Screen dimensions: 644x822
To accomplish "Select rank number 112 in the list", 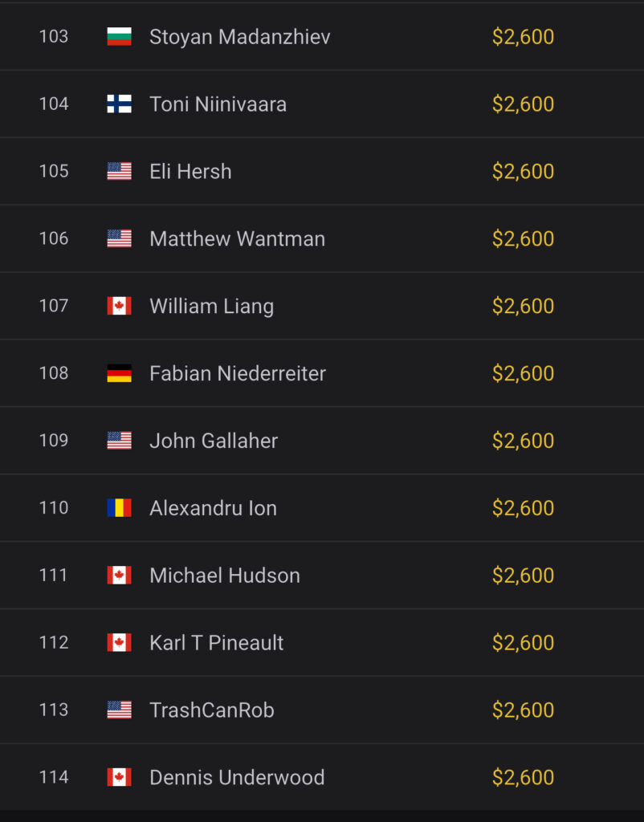I will (54, 642).
